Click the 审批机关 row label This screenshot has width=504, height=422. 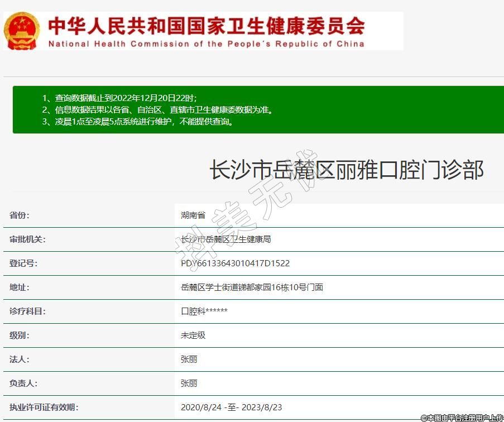pyautogui.click(x=27, y=239)
